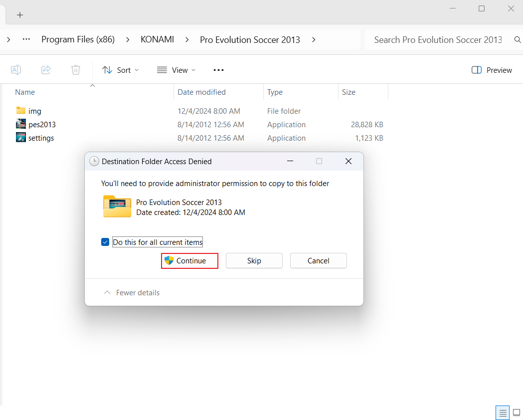Toggle the Preview pane
Viewport: 523px width, 420px height.
pos(492,70)
